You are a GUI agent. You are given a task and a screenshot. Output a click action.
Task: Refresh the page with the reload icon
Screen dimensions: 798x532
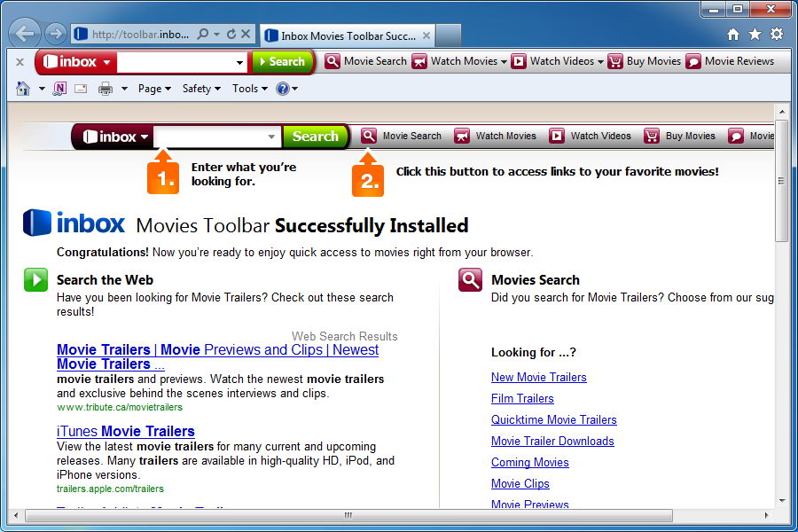click(x=231, y=34)
